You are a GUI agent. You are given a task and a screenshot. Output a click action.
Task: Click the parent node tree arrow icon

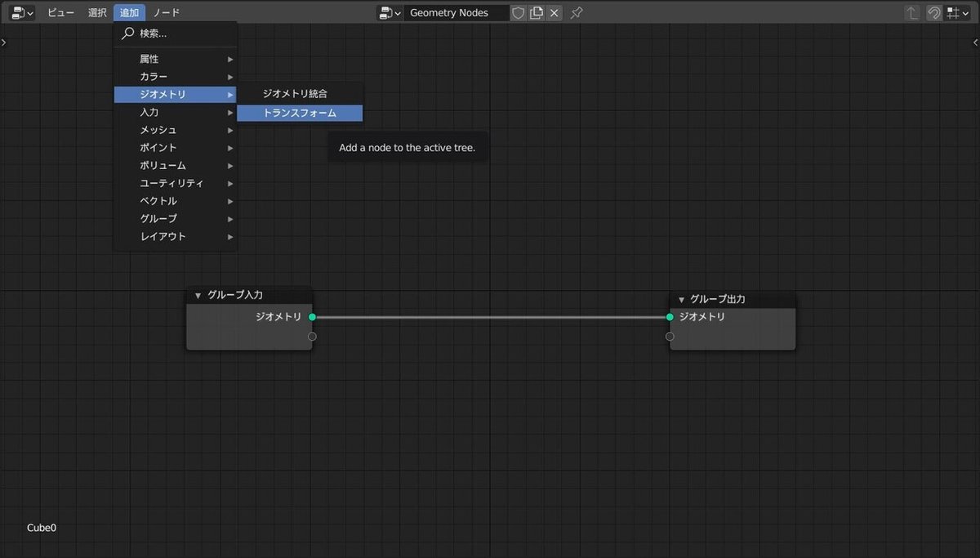coord(913,13)
